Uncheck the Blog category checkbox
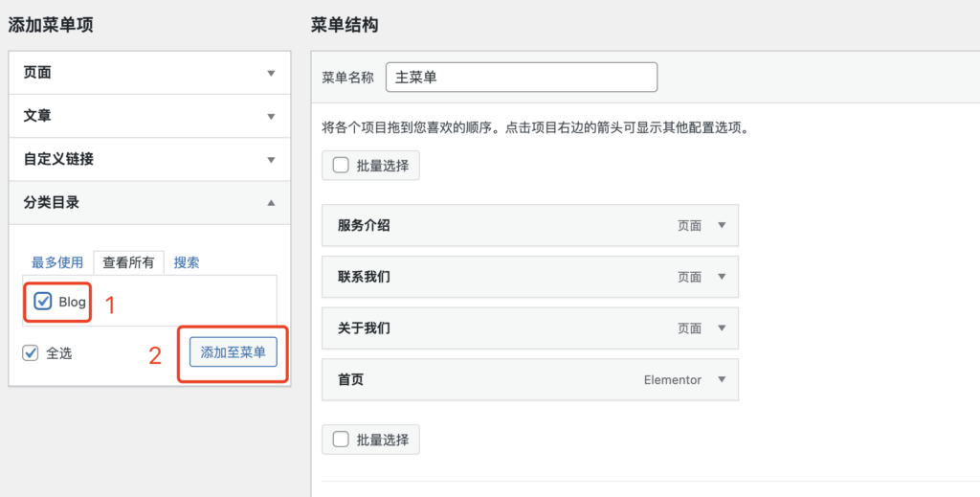The width and height of the screenshot is (980, 497). point(42,302)
